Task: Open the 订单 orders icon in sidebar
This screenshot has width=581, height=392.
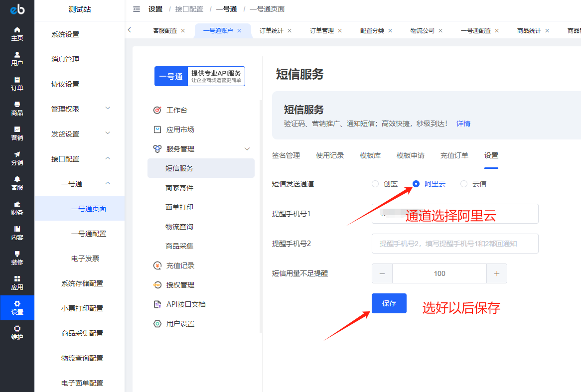Action: coord(17,80)
